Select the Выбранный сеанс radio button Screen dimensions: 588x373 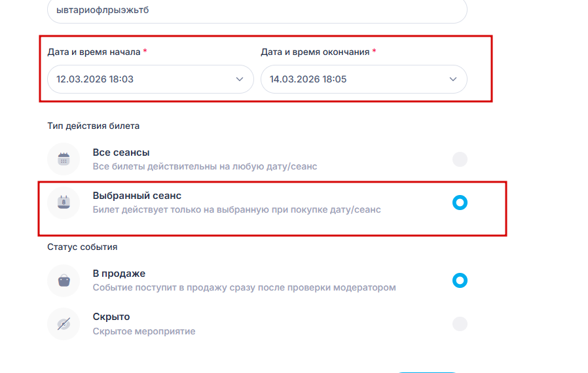pyautogui.click(x=460, y=202)
